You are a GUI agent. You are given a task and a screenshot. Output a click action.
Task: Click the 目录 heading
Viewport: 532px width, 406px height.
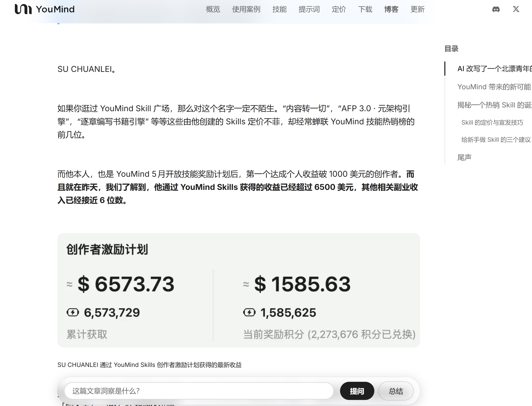[451, 49]
